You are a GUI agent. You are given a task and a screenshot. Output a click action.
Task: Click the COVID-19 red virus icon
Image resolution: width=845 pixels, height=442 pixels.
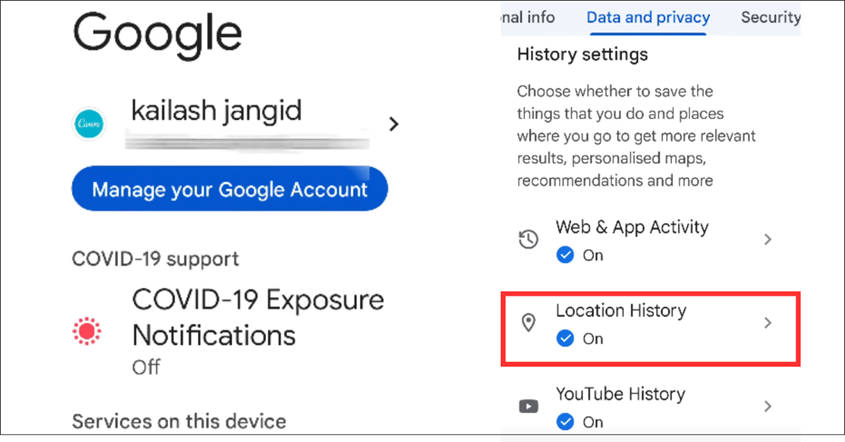(87, 331)
